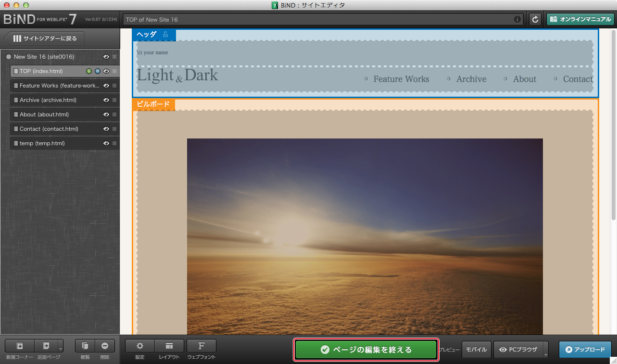Click the blue gear icon on TOP
Screen dimensions: 617x364
pos(97,71)
